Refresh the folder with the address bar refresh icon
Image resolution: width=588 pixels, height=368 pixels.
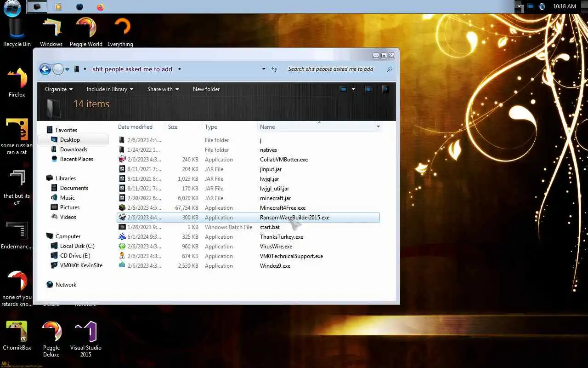274,69
